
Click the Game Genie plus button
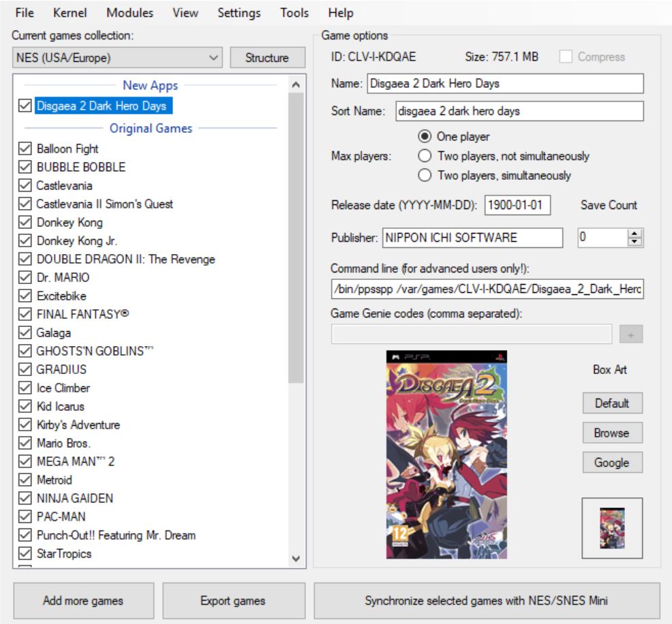coord(631,334)
